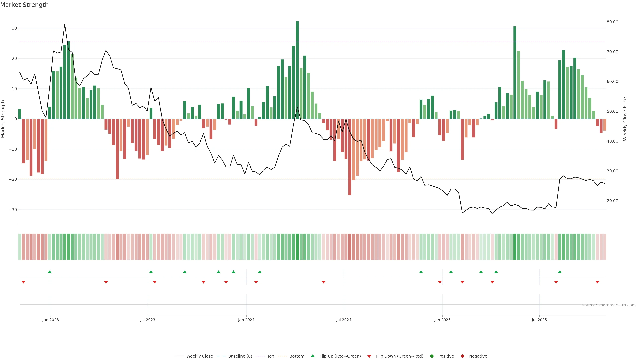Click Flip Down red triangle legend icon
The width and height of the screenshot is (644, 362).
click(369, 356)
